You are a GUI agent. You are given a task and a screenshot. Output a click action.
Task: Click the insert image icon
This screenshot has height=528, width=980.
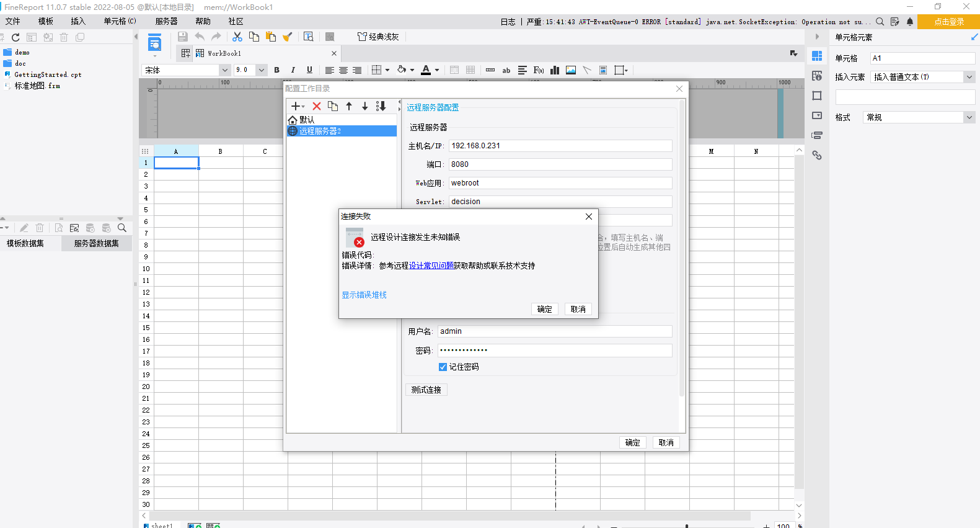[571, 70]
